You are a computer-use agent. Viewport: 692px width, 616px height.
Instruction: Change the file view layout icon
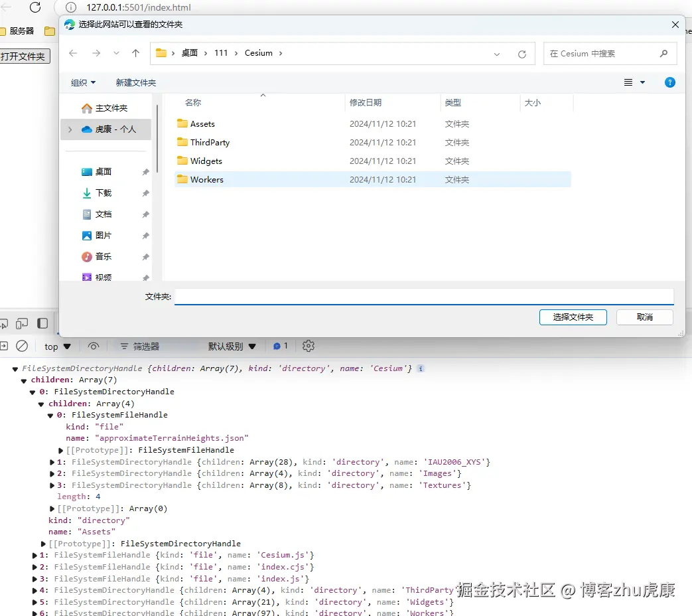point(628,82)
